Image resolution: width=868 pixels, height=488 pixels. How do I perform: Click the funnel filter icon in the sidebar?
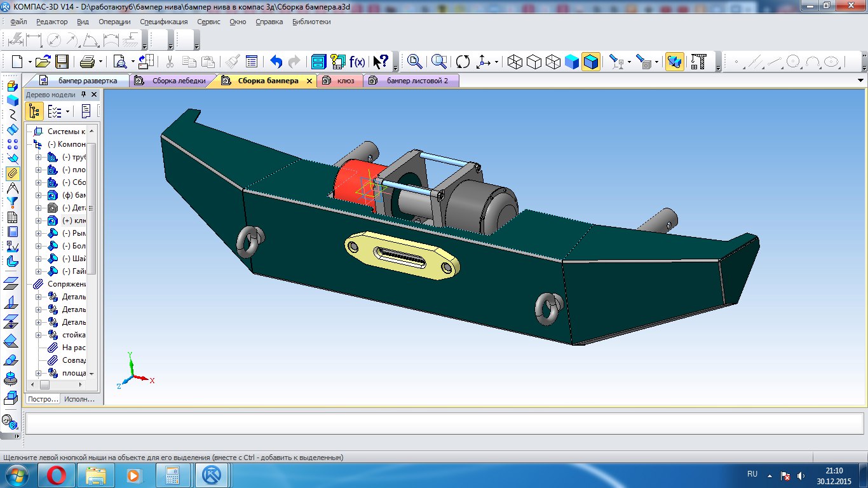click(x=12, y=203)
